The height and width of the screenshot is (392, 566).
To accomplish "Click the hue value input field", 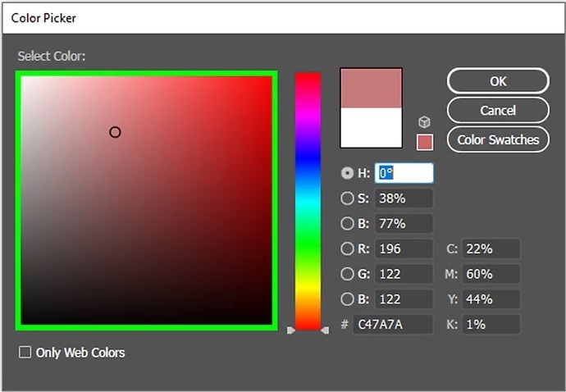I will tap(404, 173).
